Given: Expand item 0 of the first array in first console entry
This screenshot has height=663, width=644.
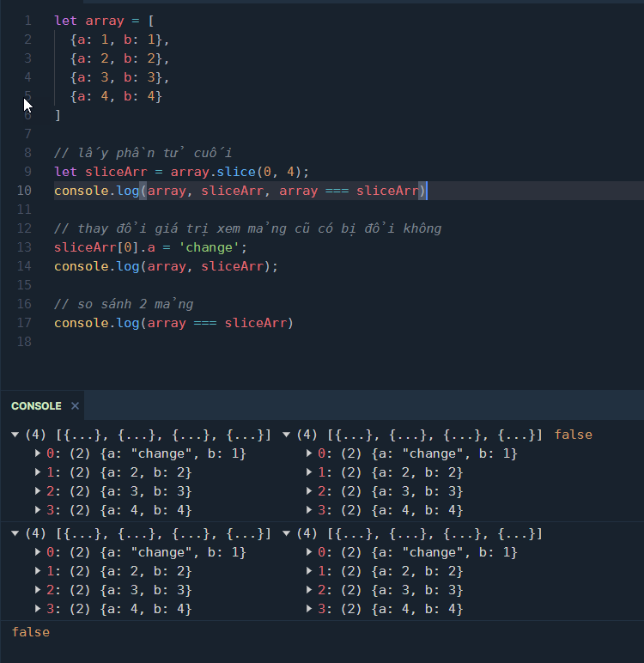Looking at the screenshot, I should pos(38,453).
